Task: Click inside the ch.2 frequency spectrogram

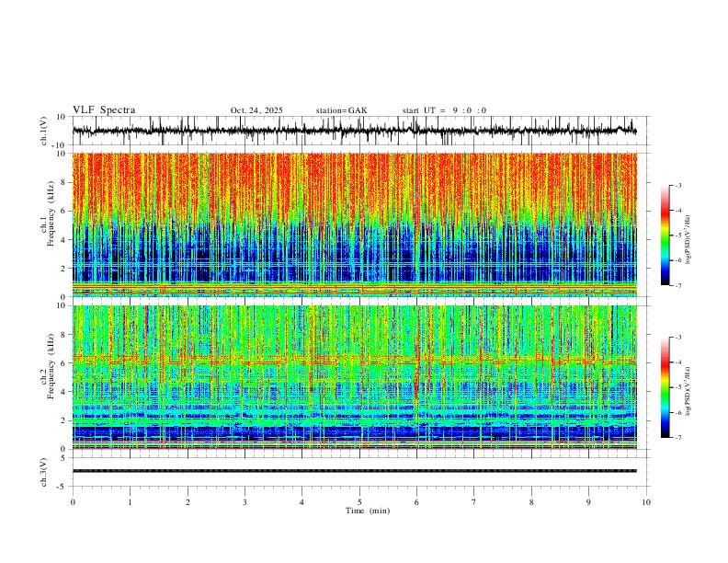Action: click(355, 377)
